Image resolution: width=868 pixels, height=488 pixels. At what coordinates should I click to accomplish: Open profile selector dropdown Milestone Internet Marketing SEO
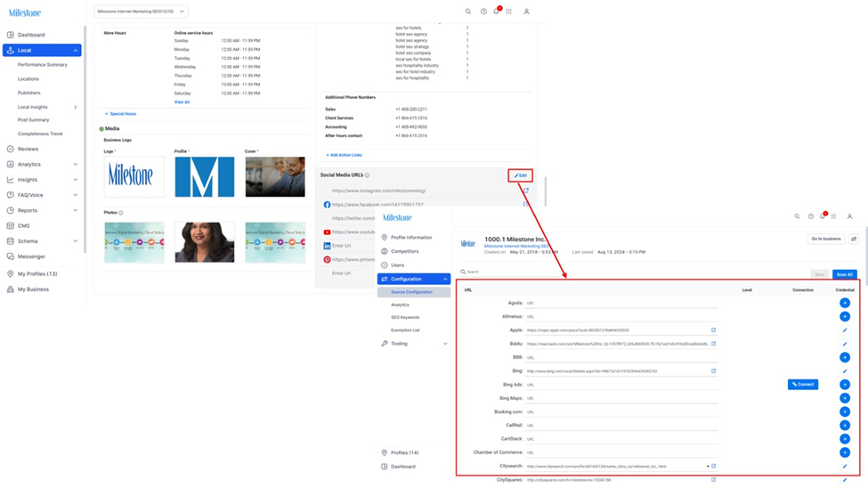[142, 11]
